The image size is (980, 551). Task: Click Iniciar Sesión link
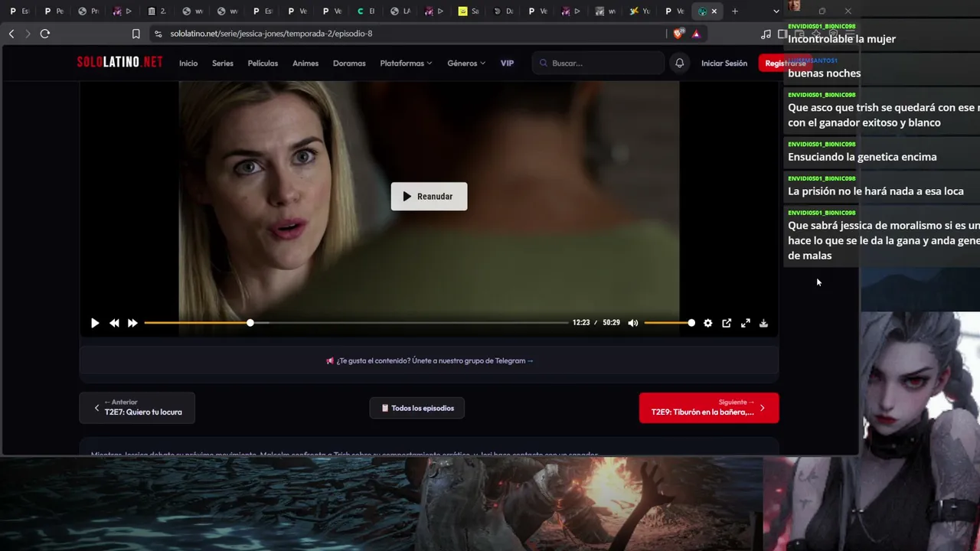tap(724, 64)
